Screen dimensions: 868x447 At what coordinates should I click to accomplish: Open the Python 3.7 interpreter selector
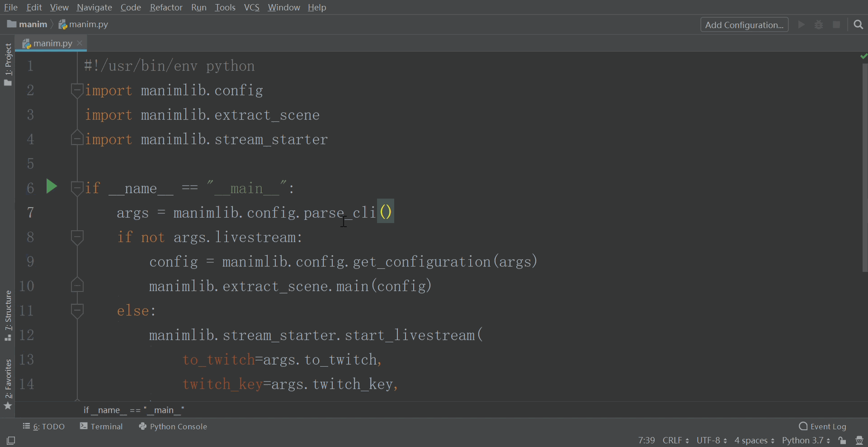coord(806,440)
